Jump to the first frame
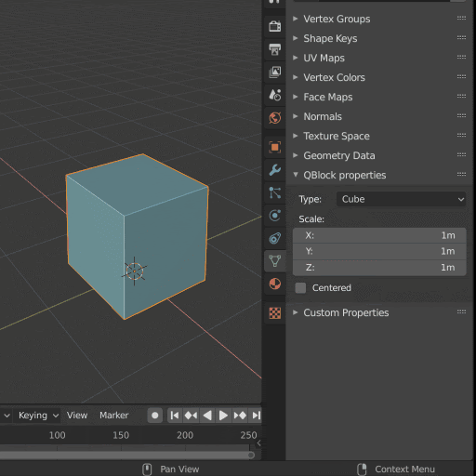The image size is (476, 476). (x=175, y=416)
